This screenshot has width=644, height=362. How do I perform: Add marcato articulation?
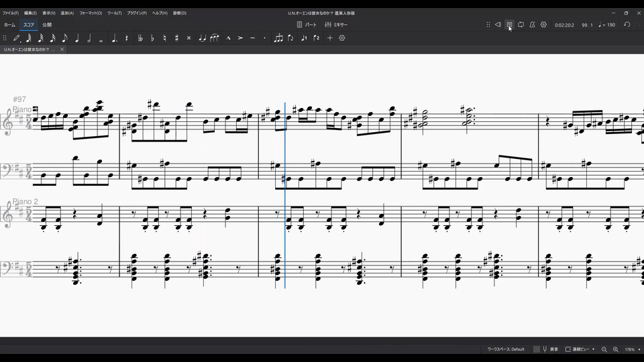pos(228,38)
